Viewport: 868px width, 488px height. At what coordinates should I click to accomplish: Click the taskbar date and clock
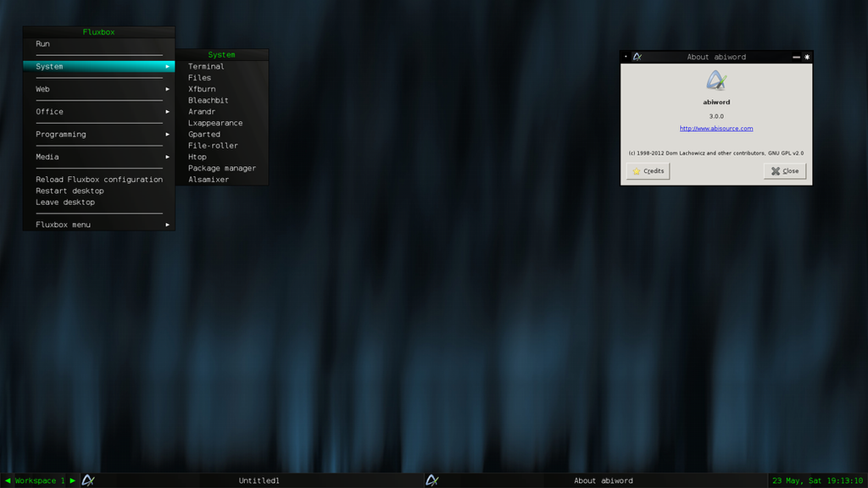click(818, 481)
